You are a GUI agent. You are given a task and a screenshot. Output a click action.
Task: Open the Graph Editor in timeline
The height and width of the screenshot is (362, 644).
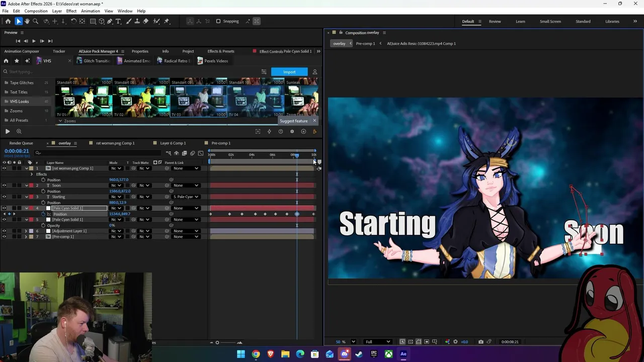tap(201, 153)
